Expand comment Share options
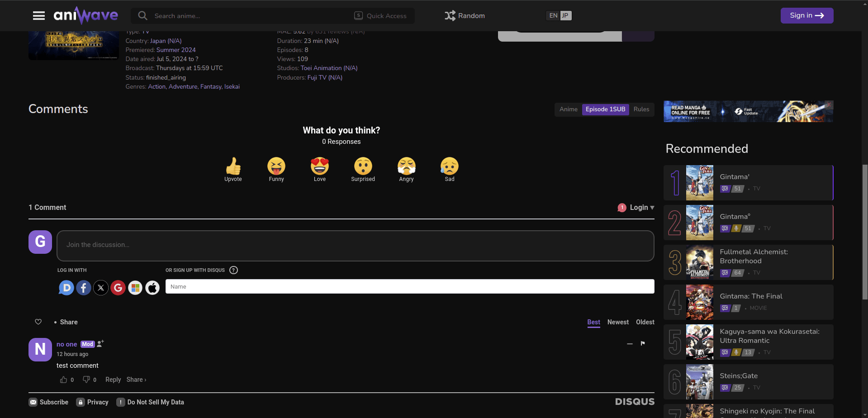The height and width of the screenshot is (418, 868). [136, 380]
